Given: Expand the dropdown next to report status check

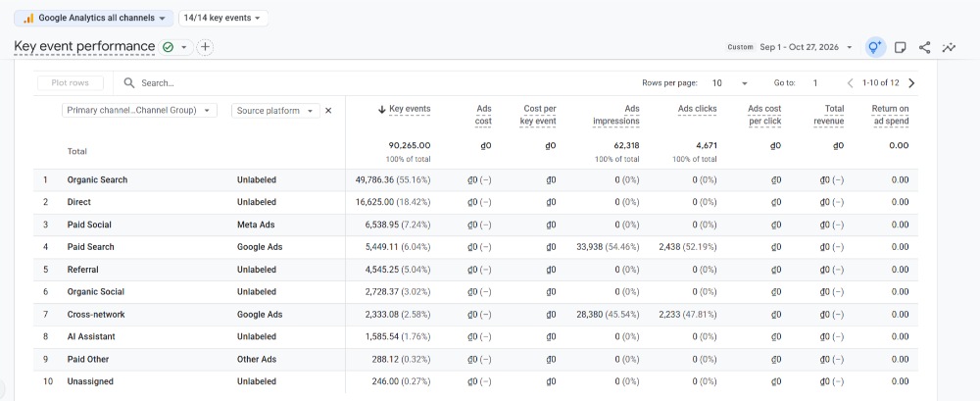Looking at the screenshot, I should (184, 47).
